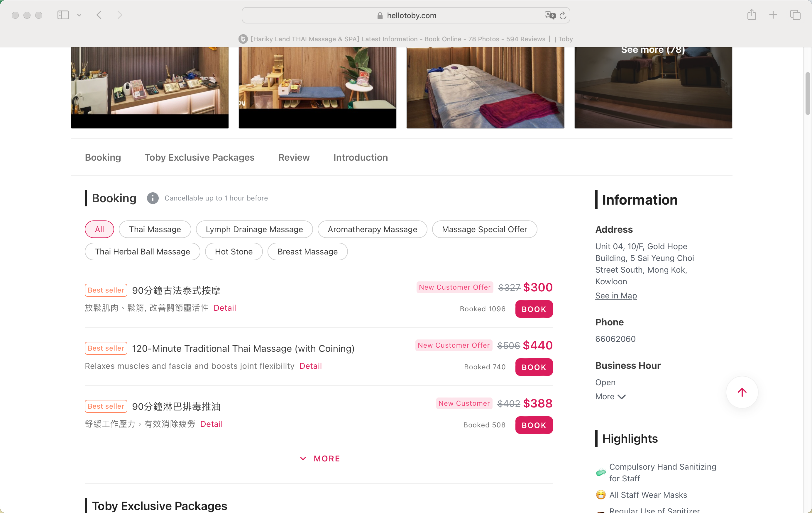
Task: Reload the page
Action: 563,16
